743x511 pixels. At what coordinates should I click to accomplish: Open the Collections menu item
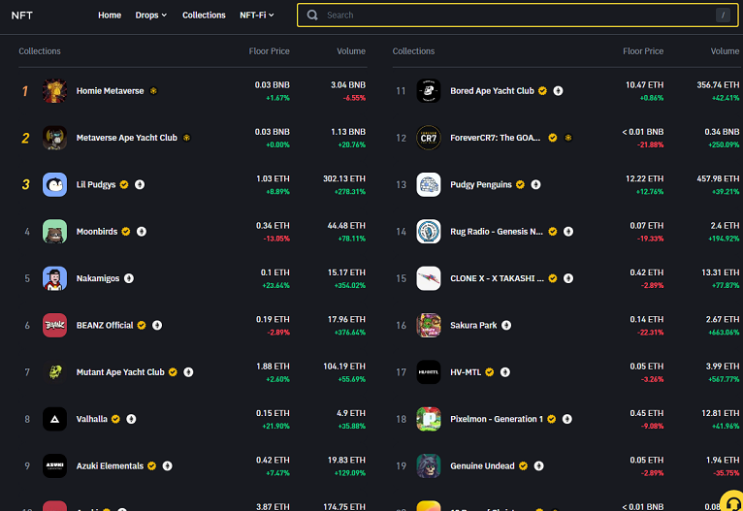[204, 15]
